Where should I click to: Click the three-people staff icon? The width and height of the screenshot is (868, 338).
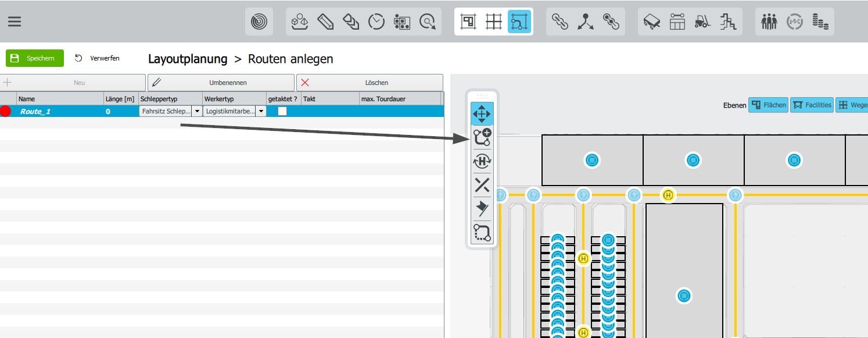(769, 22)
